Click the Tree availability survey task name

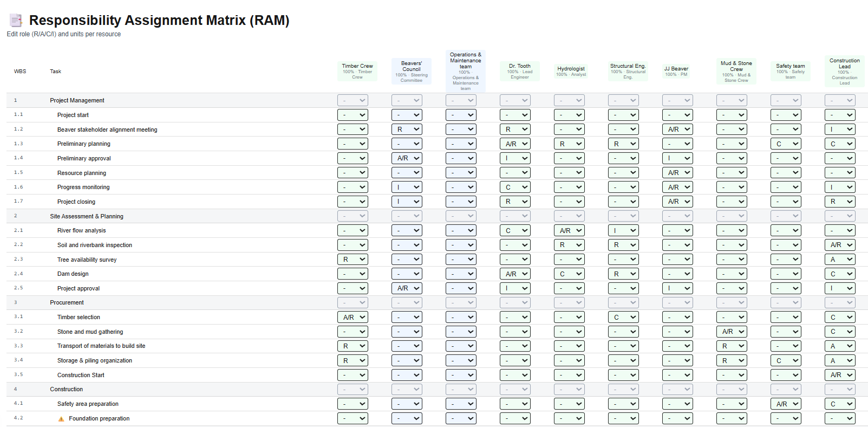tap(87, 260)
